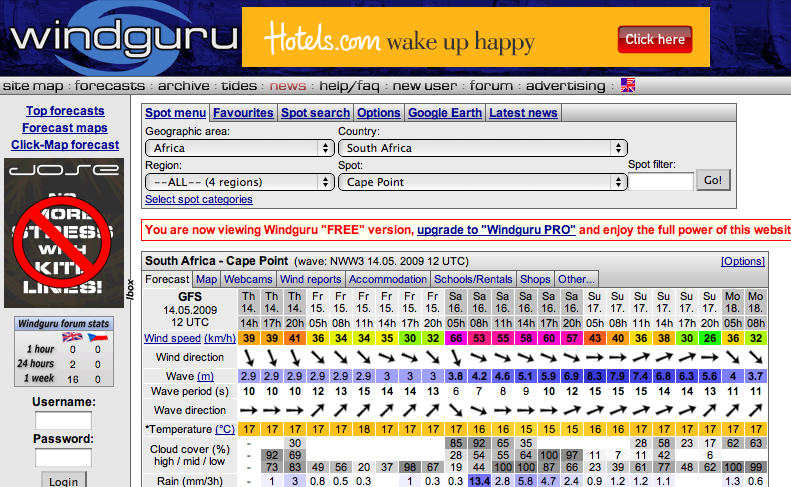Click the UK flag in forum stats
Viewport: 791px width, 487px height.
pyautogui.click(x=71, y=337)
